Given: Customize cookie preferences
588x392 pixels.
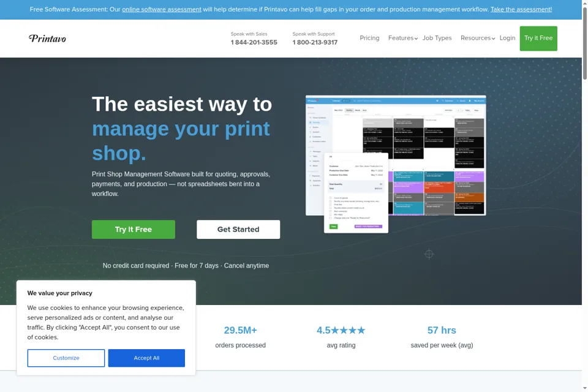Looking at the screenshot, I should 66,358.
